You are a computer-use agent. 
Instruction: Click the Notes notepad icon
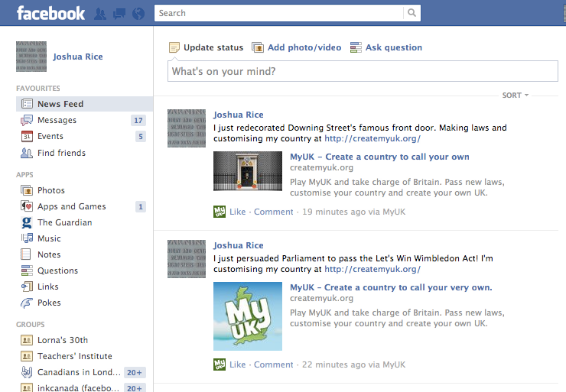point(26,254)
